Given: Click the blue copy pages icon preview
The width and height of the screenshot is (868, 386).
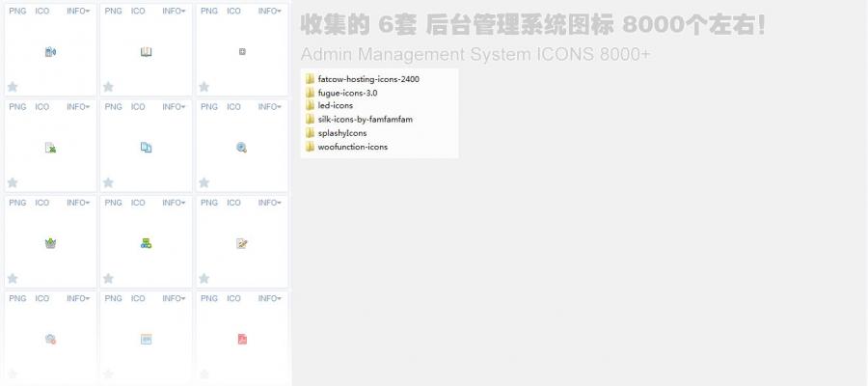Looking at the screenshot, I should coord(147,148).
